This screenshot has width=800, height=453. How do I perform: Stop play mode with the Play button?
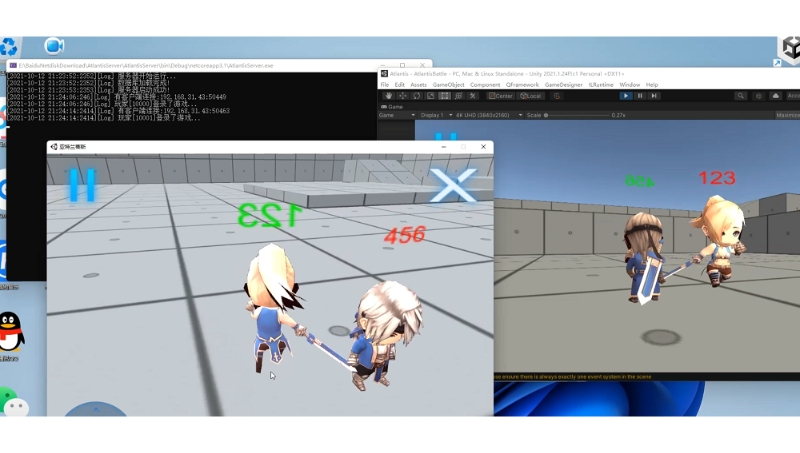[626, 96]
